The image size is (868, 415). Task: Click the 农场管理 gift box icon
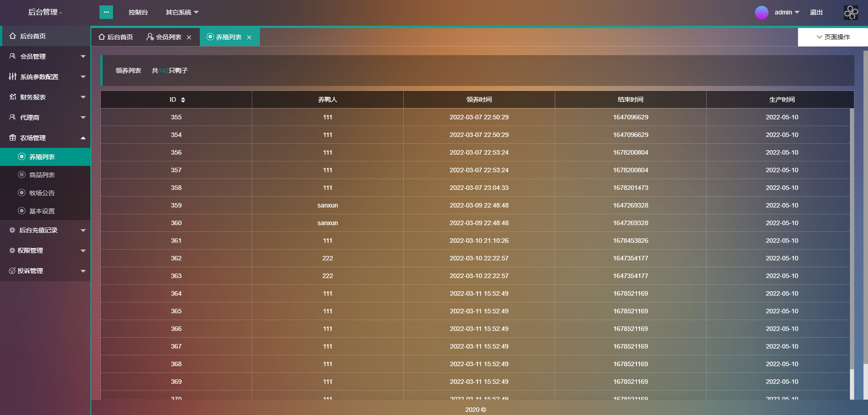[x=13, y=137]
